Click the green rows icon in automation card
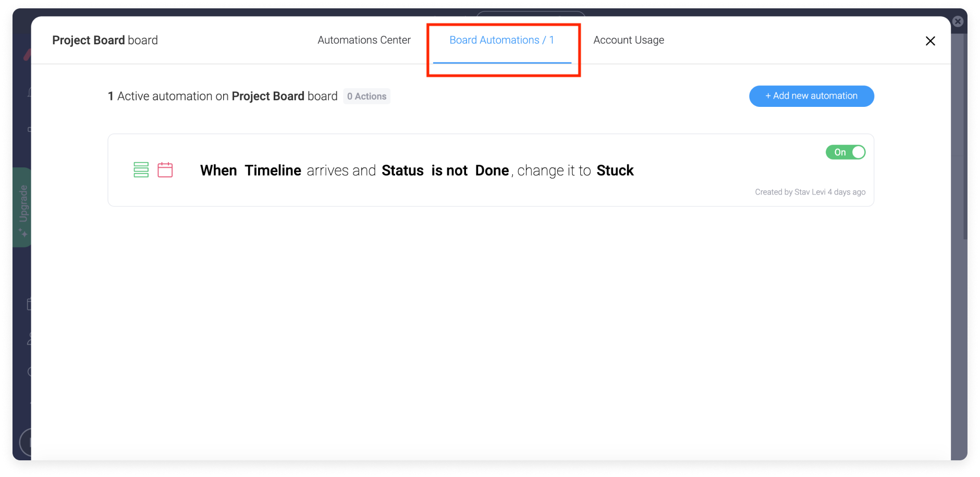 click(141, 170)
